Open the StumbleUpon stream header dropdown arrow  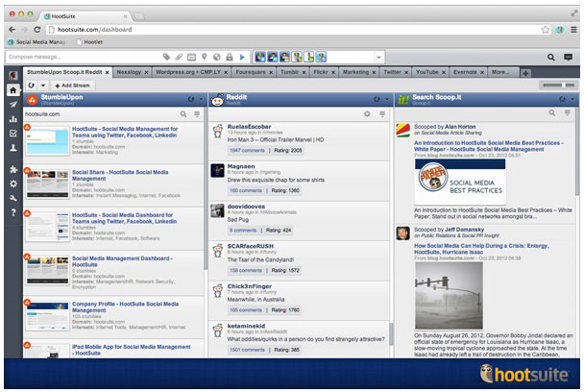(201, 99)
